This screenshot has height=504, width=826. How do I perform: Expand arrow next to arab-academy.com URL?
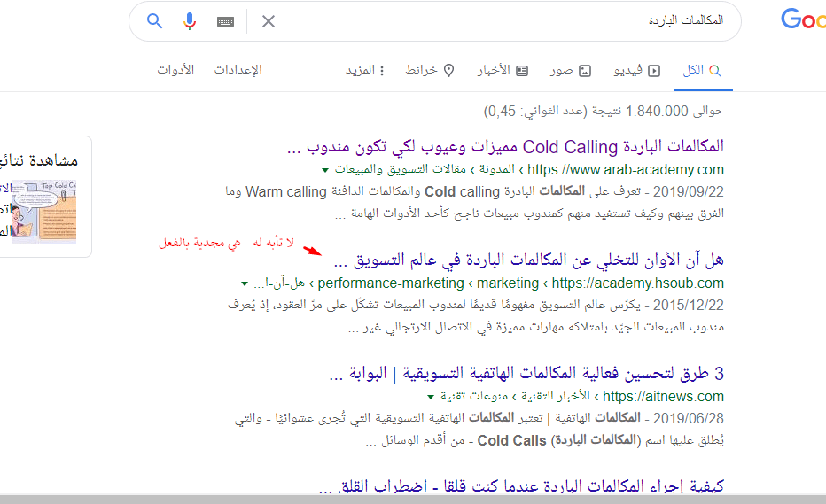[x=325, y=170]
